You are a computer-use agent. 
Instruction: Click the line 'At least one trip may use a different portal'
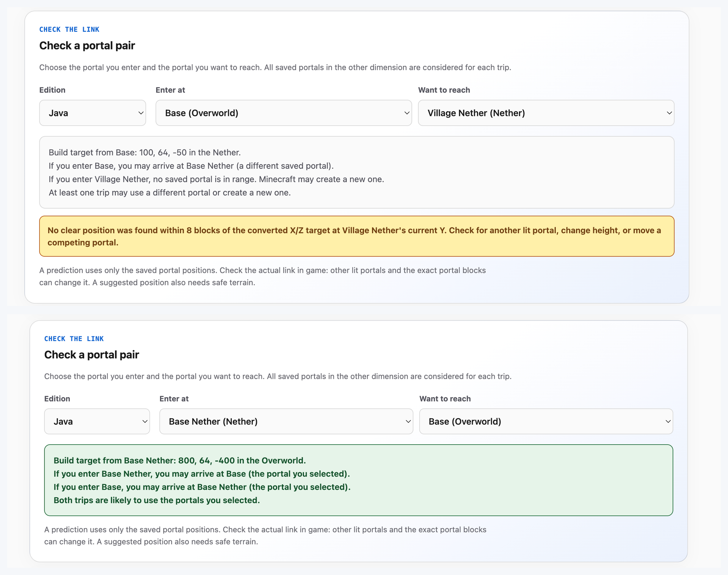pos(170,193)
